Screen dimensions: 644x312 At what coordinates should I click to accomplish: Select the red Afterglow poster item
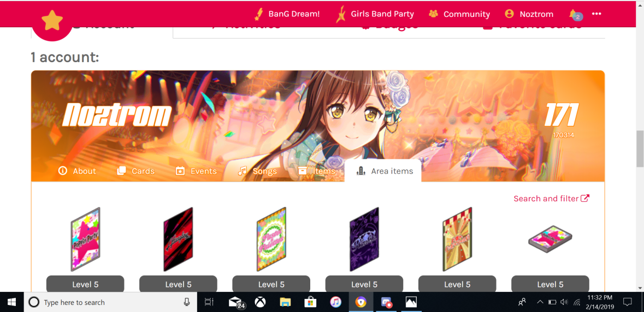point(178,239)
